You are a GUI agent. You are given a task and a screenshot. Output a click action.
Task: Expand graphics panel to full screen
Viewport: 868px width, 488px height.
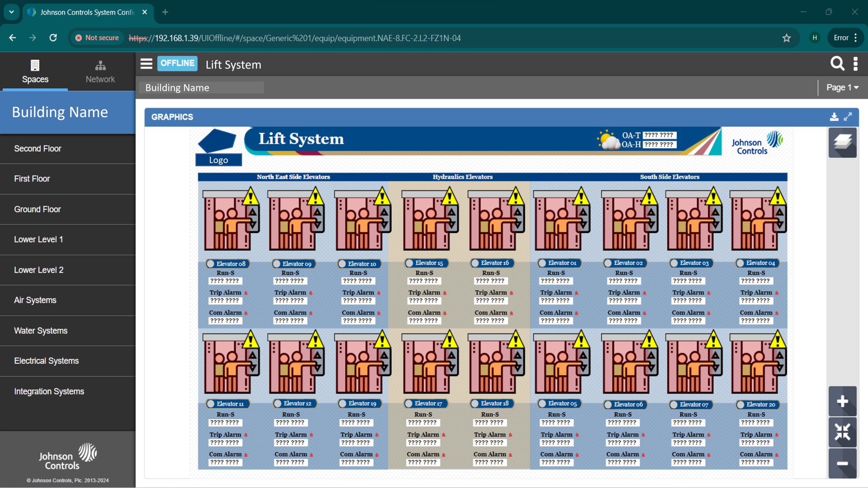point(848,117)
